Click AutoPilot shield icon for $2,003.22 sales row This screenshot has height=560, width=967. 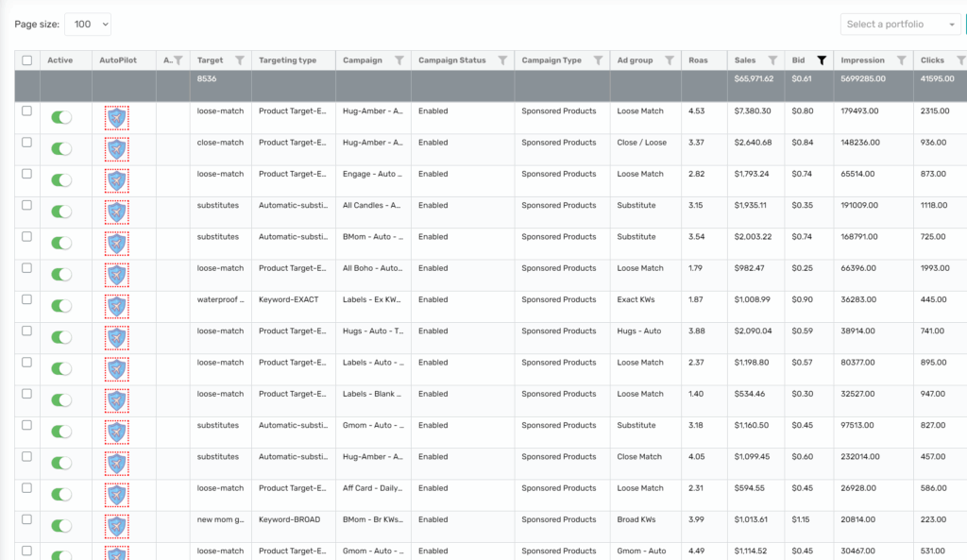(x=116, y=244)
